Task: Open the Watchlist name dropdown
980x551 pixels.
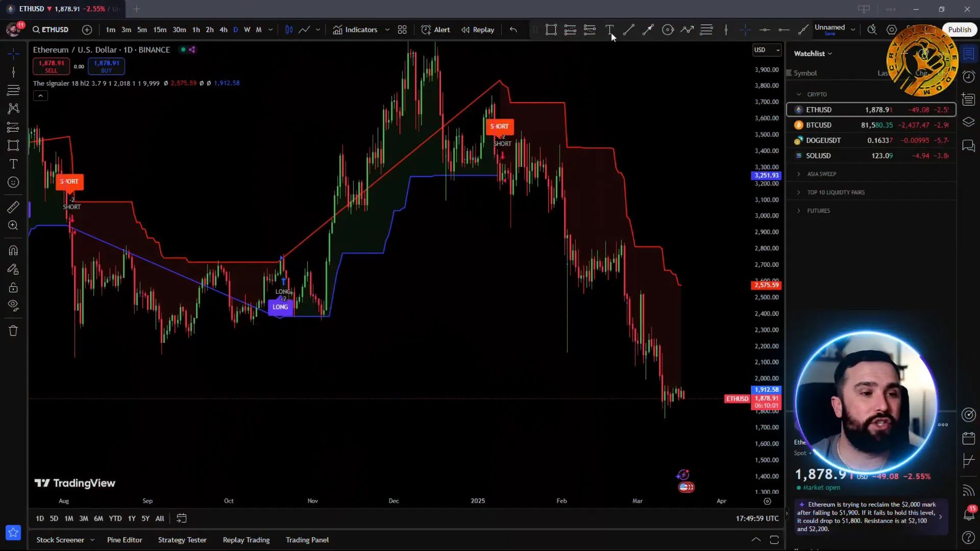Action: pyautogui.click(x=813, y=54)
